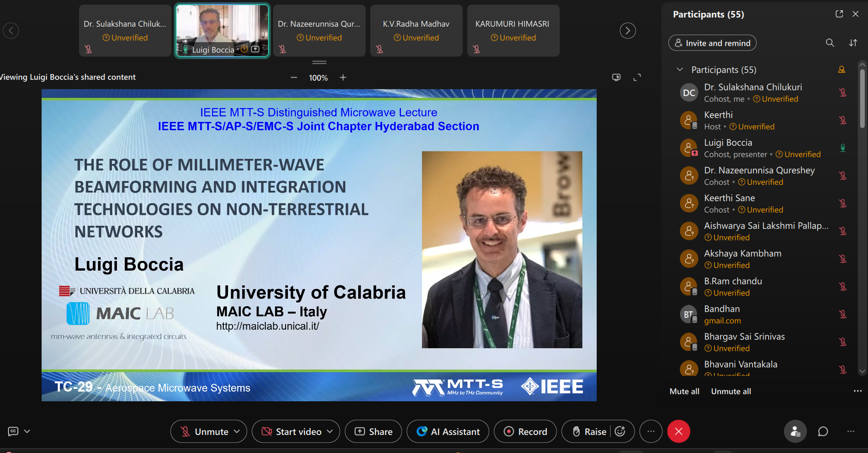Enter full screen for shared content

click(x=637, y=78)
